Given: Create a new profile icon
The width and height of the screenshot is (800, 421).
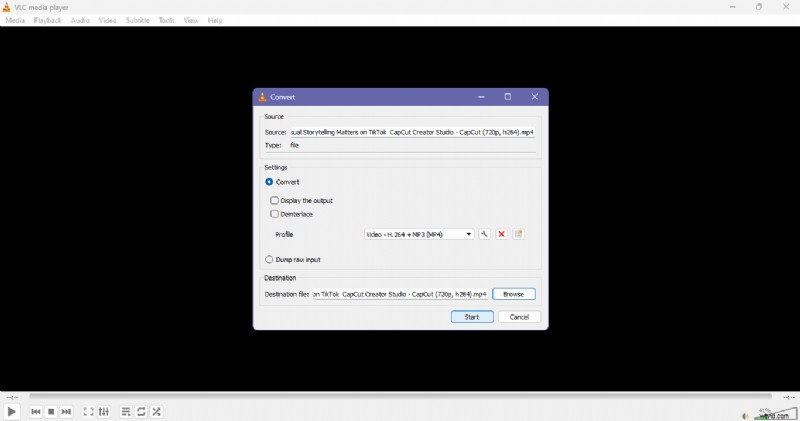Looking at the screenshot, I should pyautogui.click(x=518, y=234).
